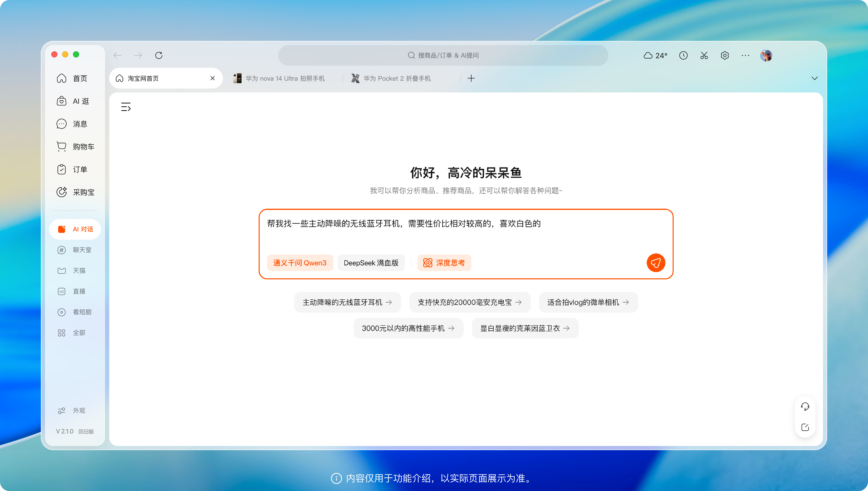Collapse the left sidebar panel
This screenshot has height=491, width=868.
pos(126,107)
